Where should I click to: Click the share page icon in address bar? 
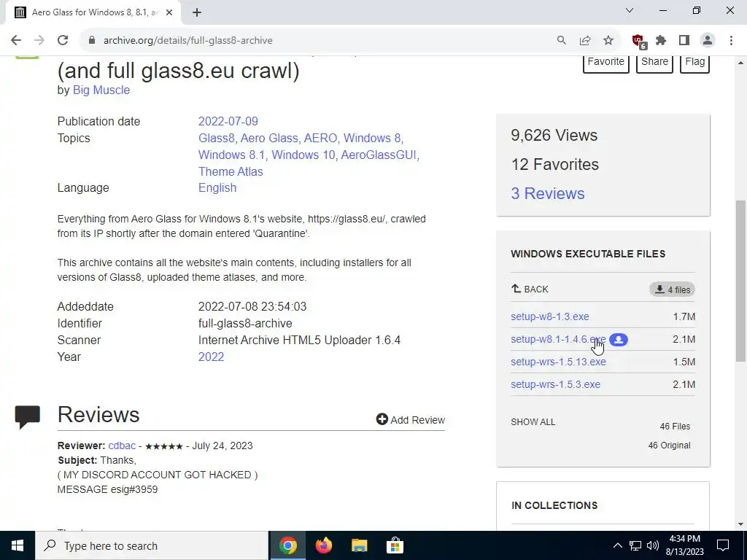click(585, 41)
